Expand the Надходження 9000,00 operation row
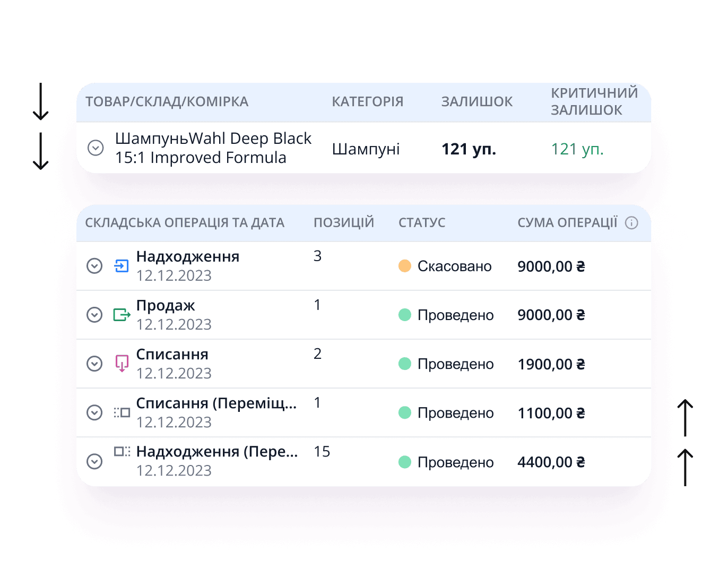The height and width of the screenshot is (569, 728). tap(94, 266)
